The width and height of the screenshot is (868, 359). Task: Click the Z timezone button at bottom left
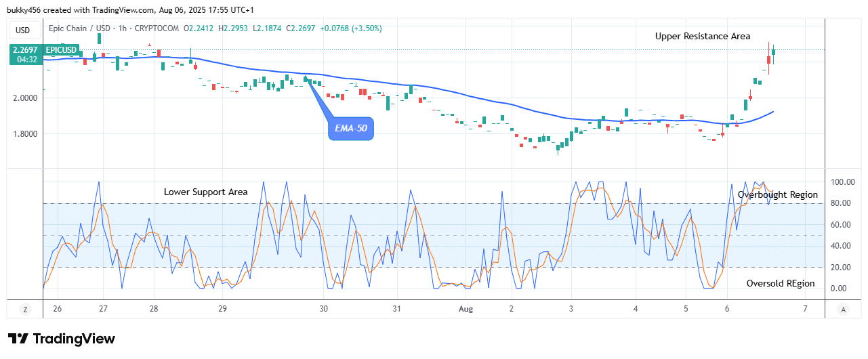coord(25,310)
